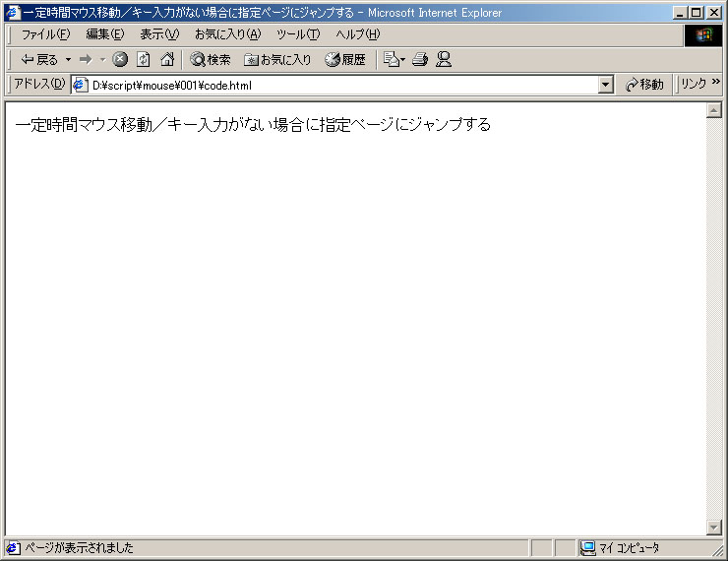Click the page icon in address bar
The width and height of the screenshot is (728, 561).
(81, 85)
